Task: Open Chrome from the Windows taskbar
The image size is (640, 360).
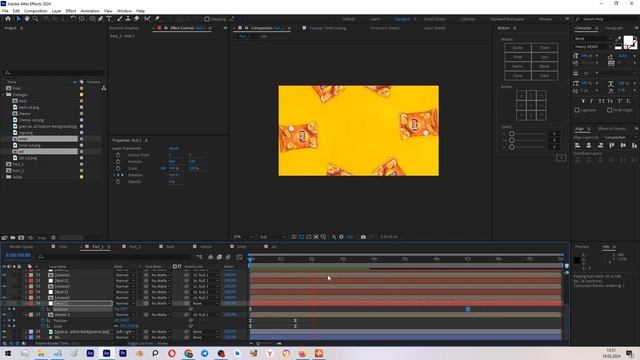Action: tap(188, 353)
